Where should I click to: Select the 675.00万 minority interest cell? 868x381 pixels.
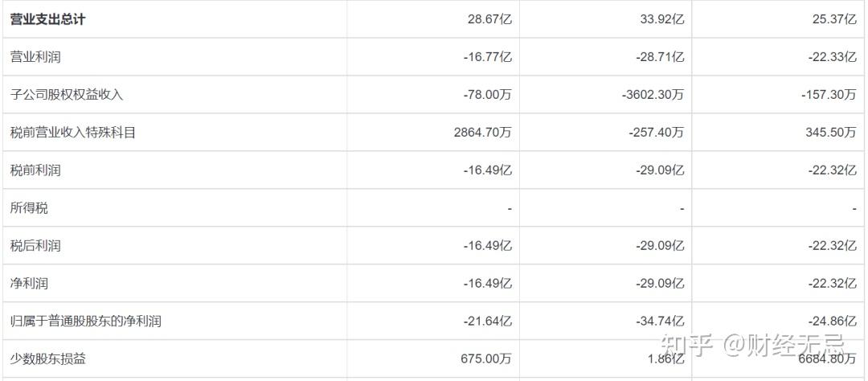pyautogui.click(x=485, y=359)
